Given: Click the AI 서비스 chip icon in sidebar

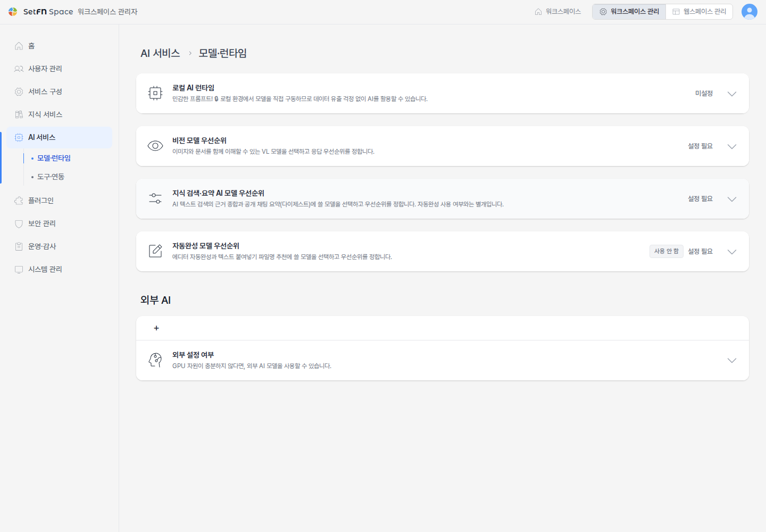Looking at the screenshot, I should click(x=19, y=137).
